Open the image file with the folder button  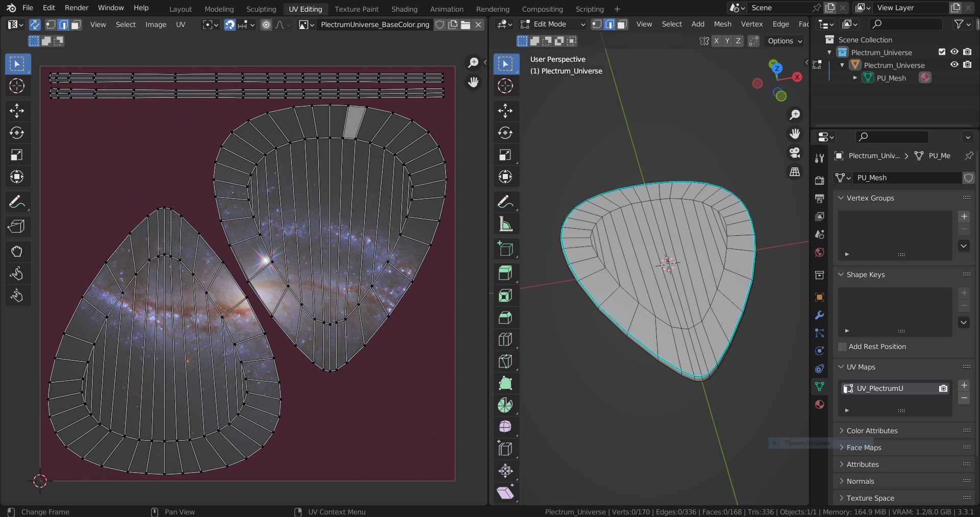[x=465, y=24]
